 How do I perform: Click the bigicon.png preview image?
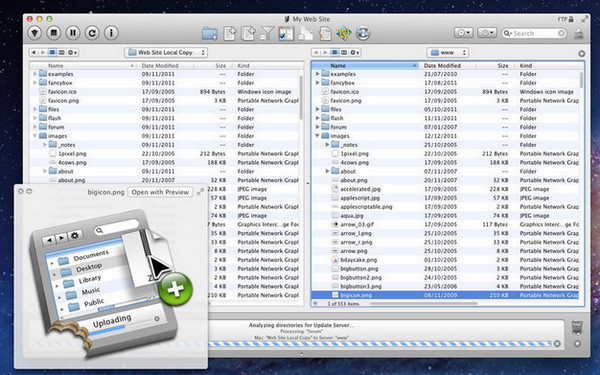(111, 283)
